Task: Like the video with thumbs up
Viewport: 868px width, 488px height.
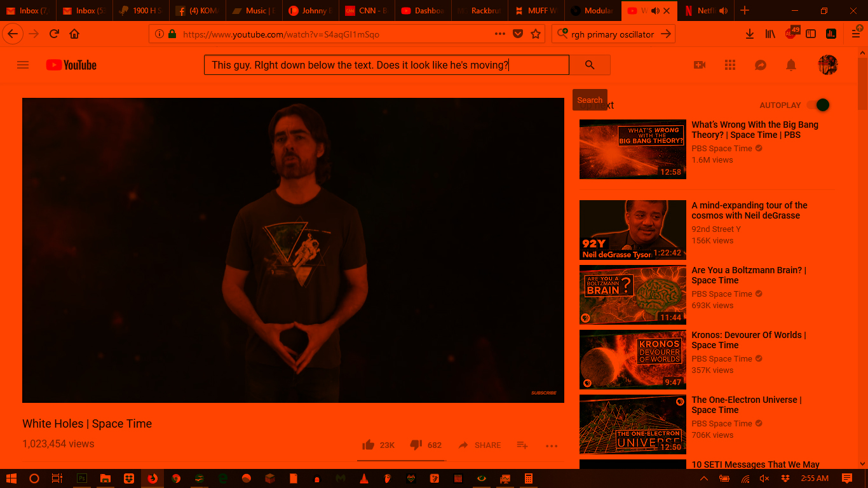Action: (368, 445)
